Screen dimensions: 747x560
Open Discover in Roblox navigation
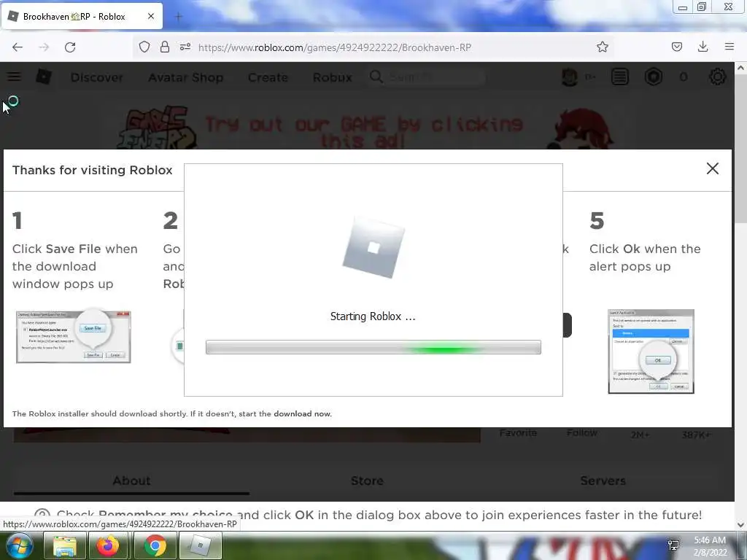97,77
